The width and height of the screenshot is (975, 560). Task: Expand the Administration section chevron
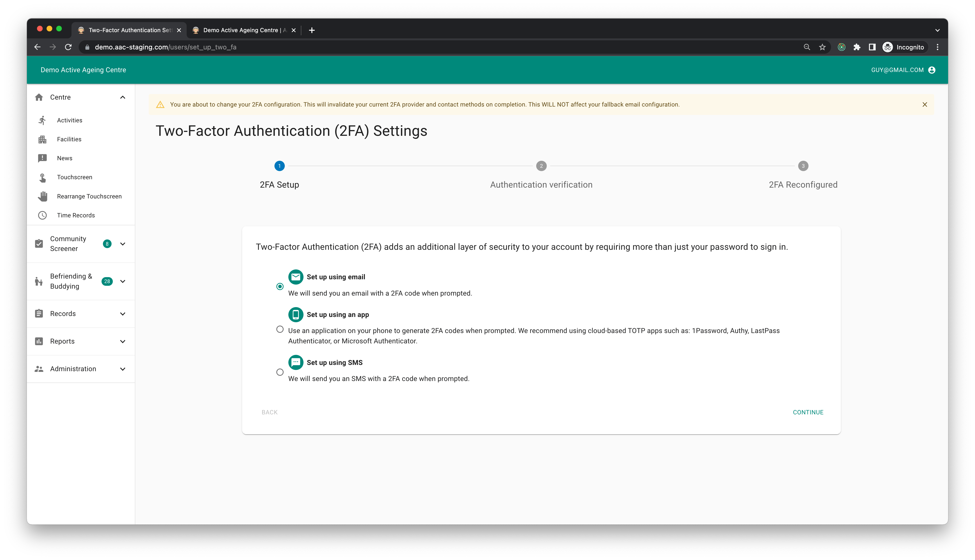click(123, 369)
